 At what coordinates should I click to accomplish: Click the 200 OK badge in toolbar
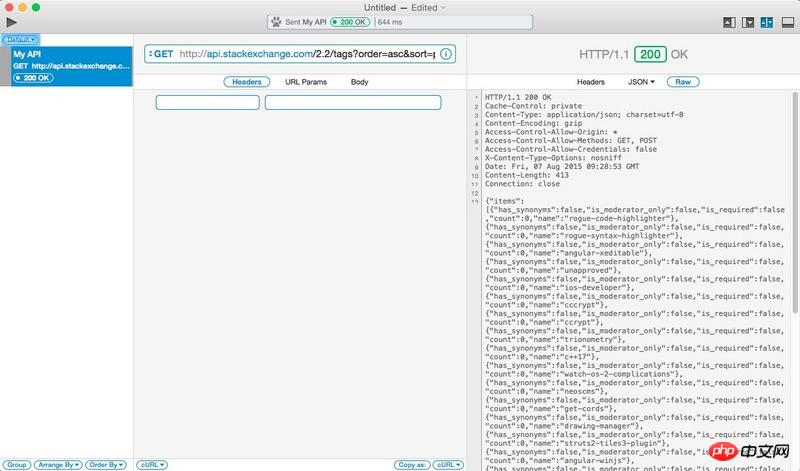tap(350, 22)
